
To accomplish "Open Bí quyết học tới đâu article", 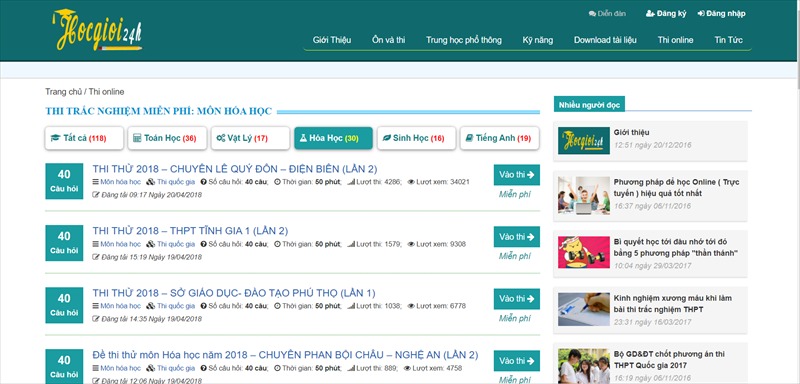I will point(676,247).
